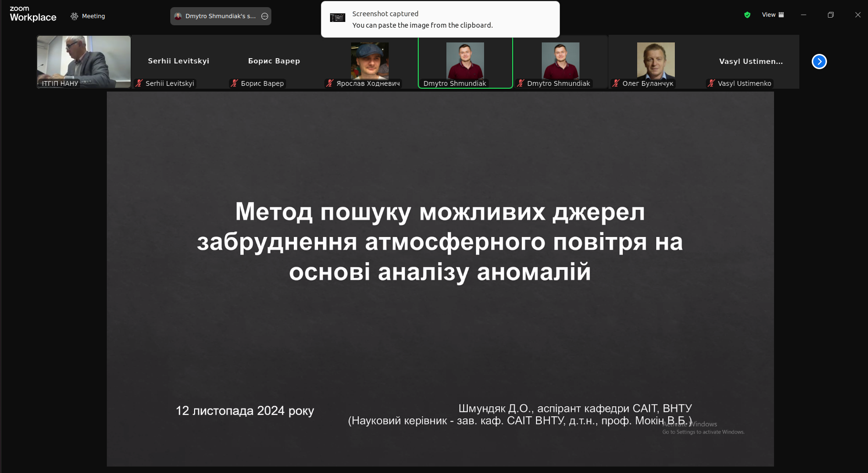Click Ярослав Ходневич's muted mic icon
868x473 pixels.
coord(330,83)
